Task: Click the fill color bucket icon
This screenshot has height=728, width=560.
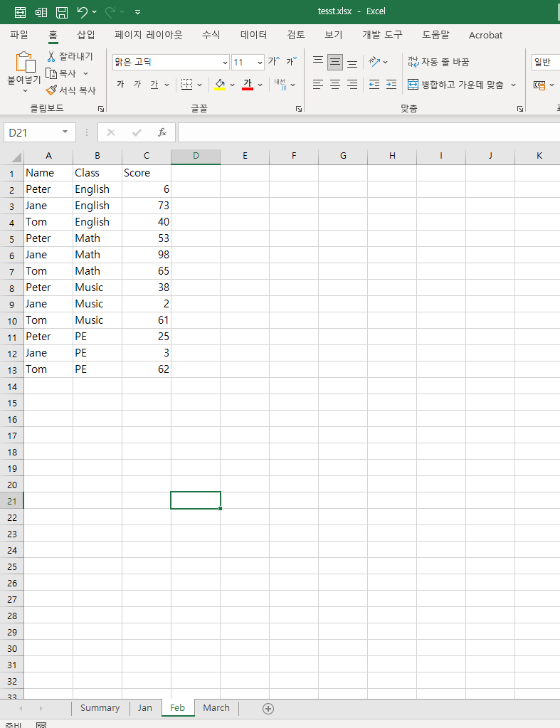Action: tap(220, 85)
